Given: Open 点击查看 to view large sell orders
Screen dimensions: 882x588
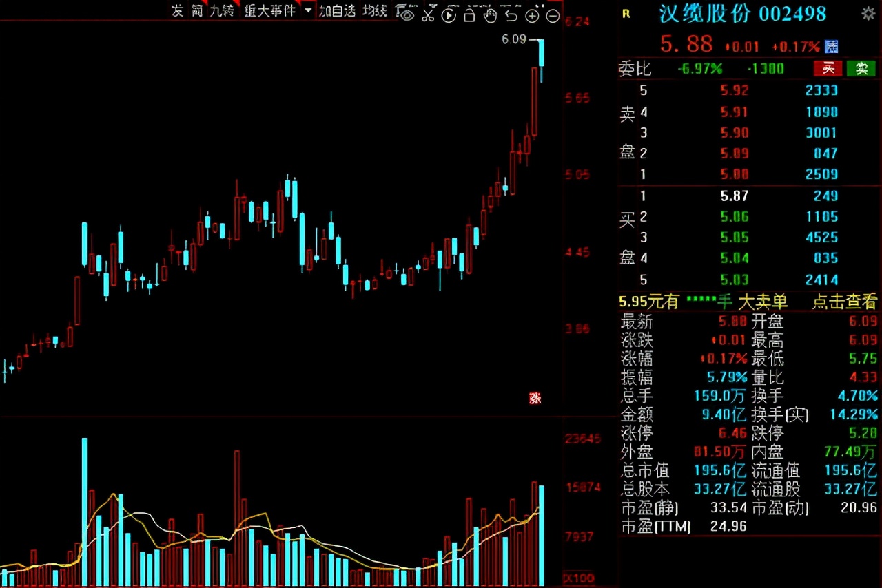Looking at the screenshot, I should click(845, 302).
